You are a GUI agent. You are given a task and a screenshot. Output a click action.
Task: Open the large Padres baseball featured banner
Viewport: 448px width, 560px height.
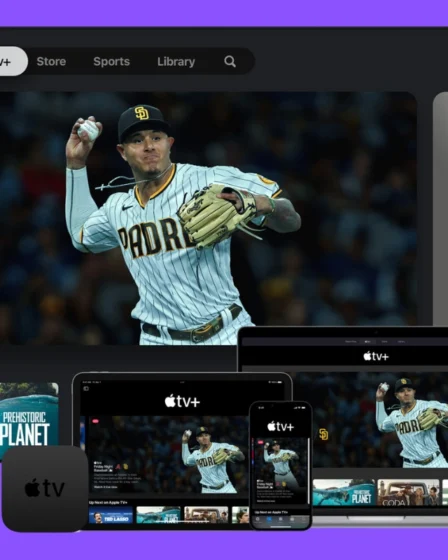coord(208,218)
